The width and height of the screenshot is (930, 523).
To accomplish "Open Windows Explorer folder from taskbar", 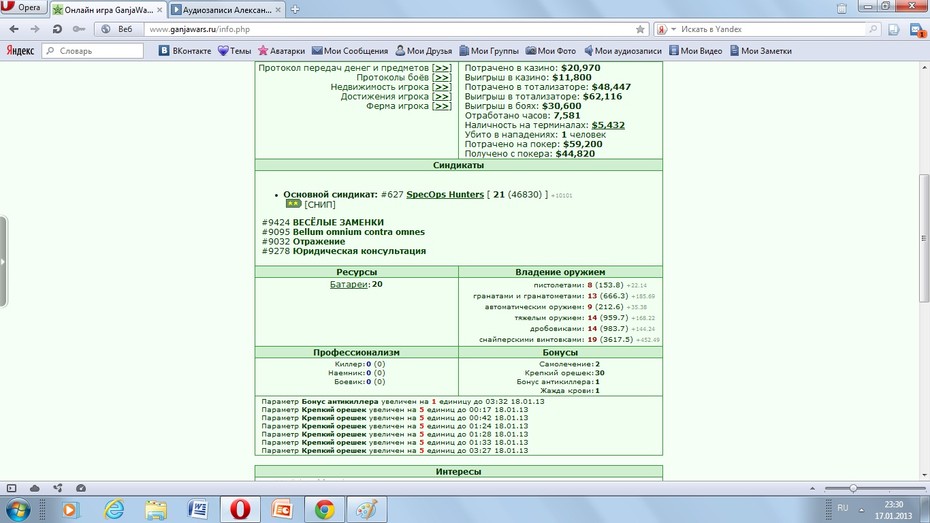I will 156,510.
